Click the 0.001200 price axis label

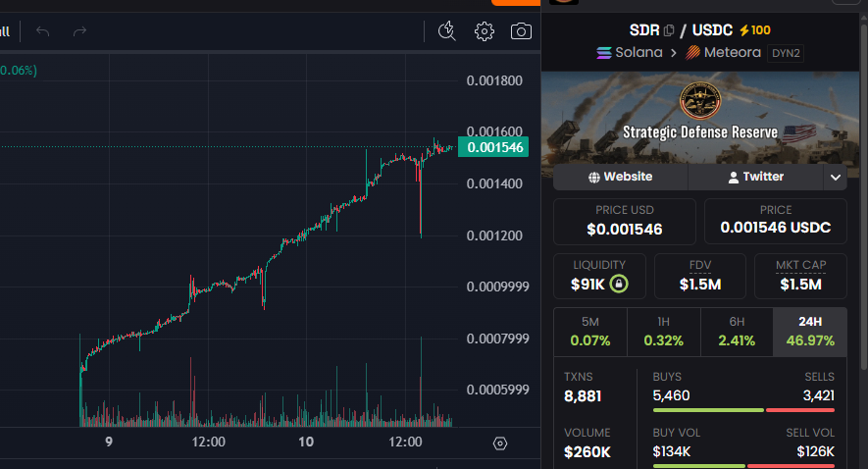pyautogui.click(x=494, y=235)
